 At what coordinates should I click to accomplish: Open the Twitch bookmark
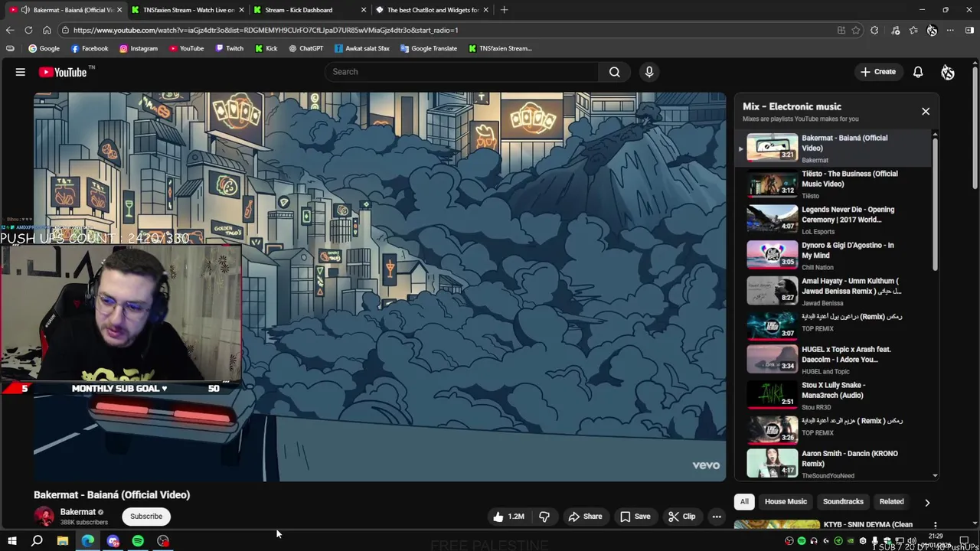(230, 48)
